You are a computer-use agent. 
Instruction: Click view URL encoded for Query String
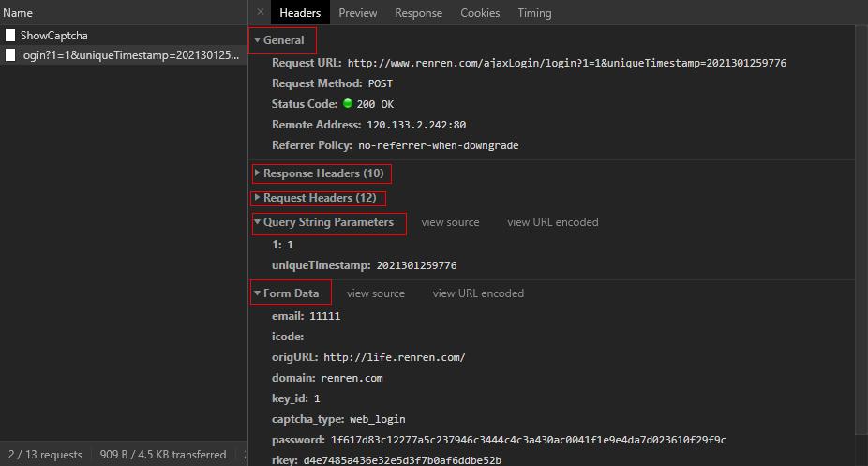tap(552, 222)
